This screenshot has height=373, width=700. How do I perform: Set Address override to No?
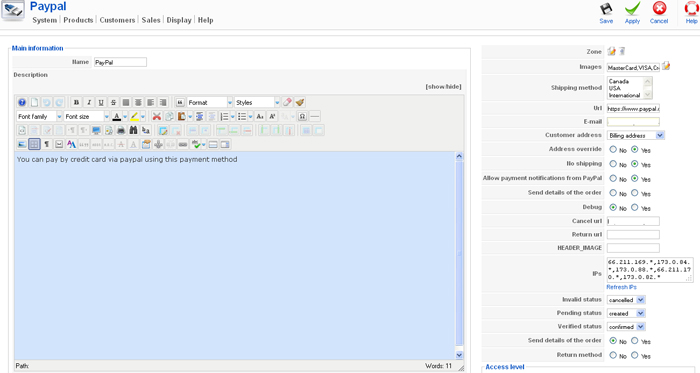[613, 149]
